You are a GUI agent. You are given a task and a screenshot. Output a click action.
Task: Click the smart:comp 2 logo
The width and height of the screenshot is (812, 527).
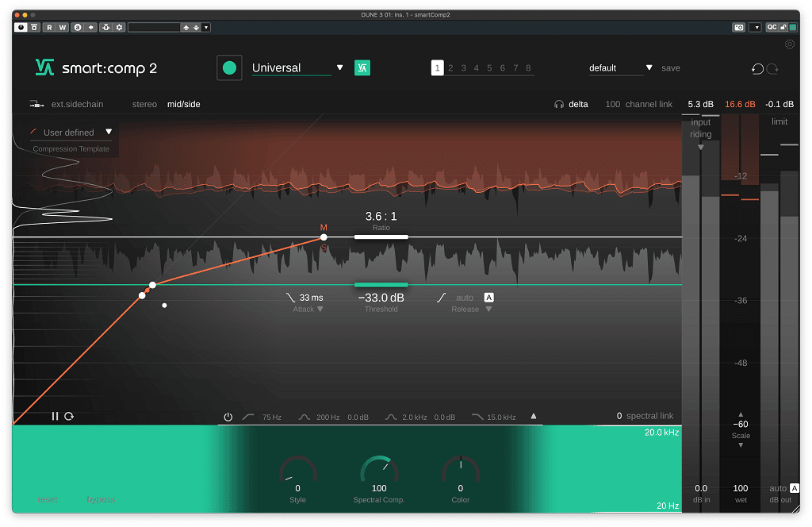click(x=96, y=68)
